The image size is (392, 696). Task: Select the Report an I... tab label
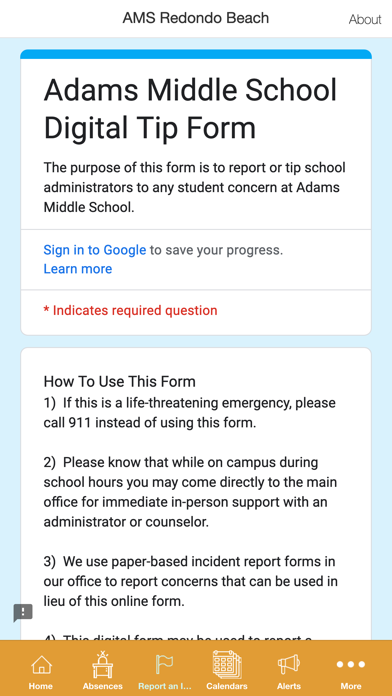click(x=164, y=686)
